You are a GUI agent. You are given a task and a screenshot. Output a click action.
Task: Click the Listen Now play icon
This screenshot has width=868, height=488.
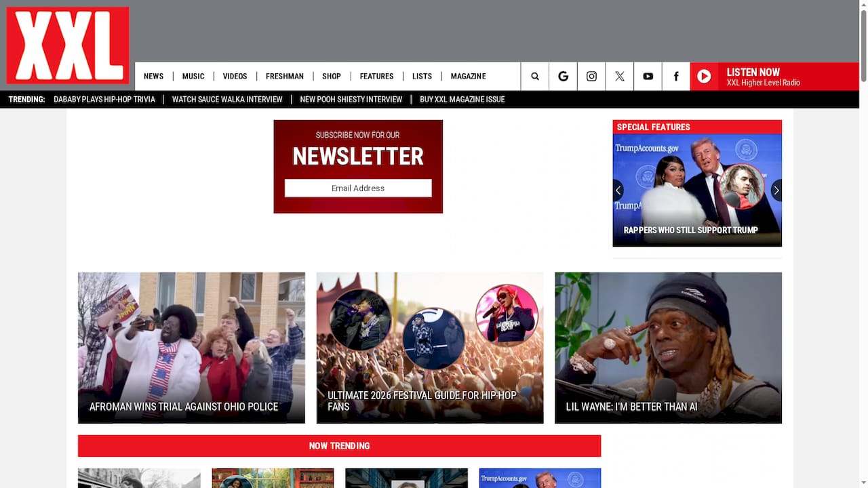coord(705,77)
